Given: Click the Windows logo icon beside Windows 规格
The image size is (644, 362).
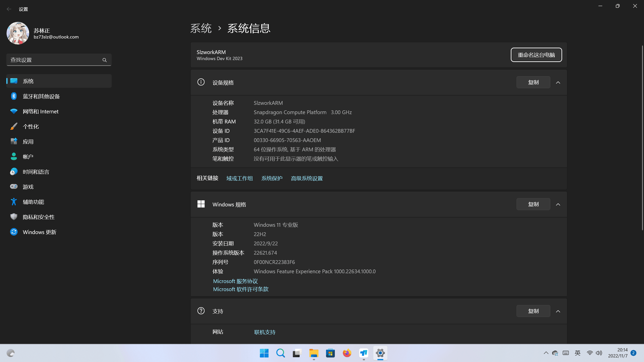Looking at the screenshot, I should tap(201, 204).
